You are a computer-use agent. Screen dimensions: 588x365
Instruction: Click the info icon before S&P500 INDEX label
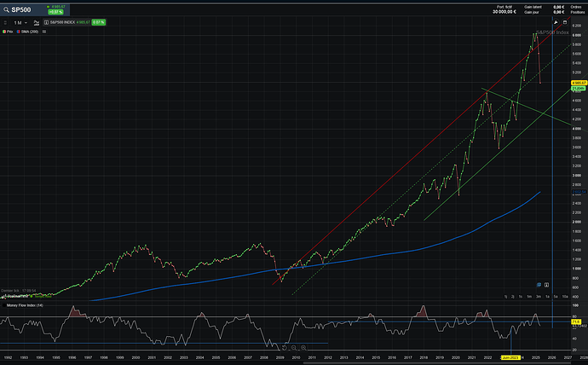(x=46, y=22)
